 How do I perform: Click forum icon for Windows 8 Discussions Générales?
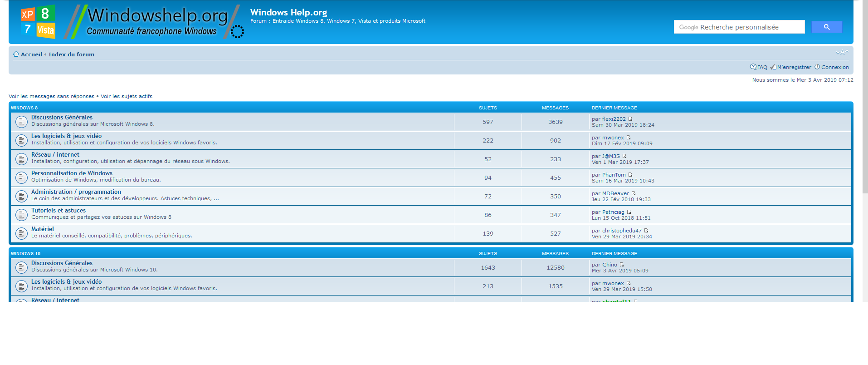(21, 122)
